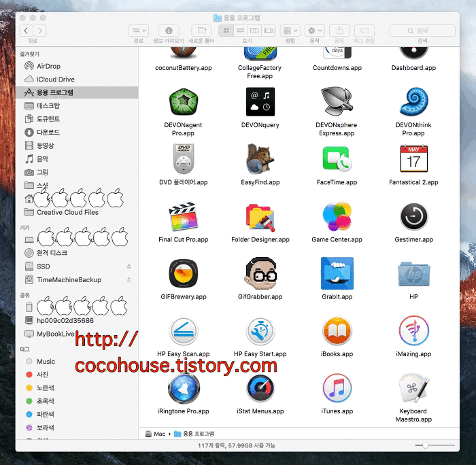Select the red 사진 tag
Viewport: 476px width, 465px height.
[x=77, y=375]
